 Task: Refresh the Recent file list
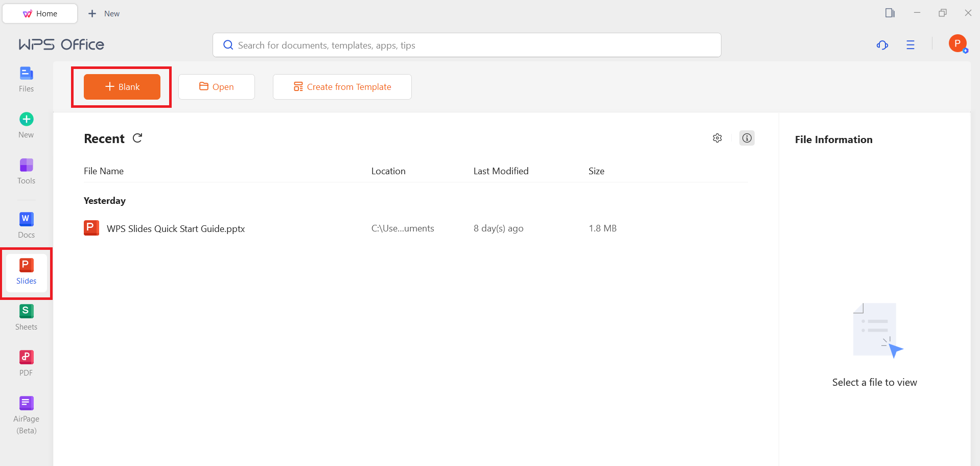coord(137,138)
